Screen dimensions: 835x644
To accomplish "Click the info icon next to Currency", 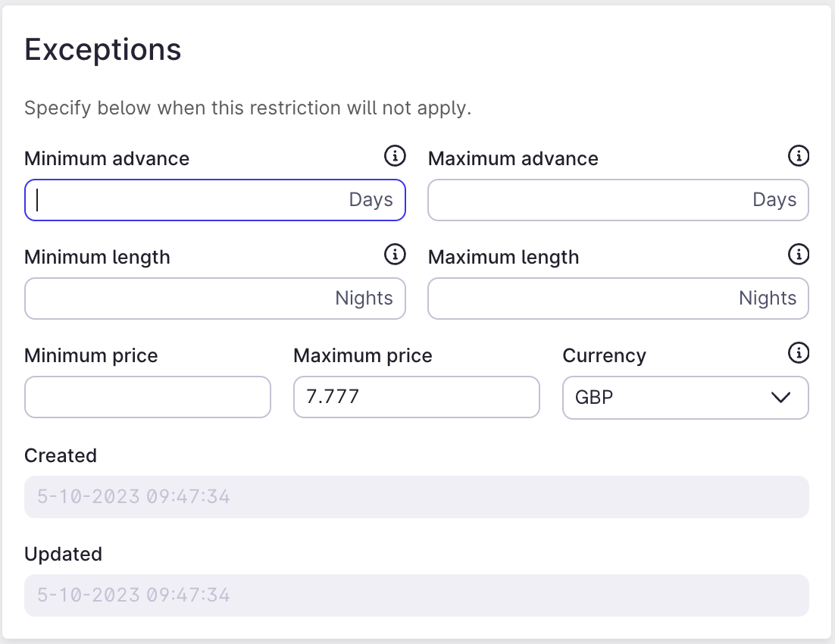I will coord(799,352).
